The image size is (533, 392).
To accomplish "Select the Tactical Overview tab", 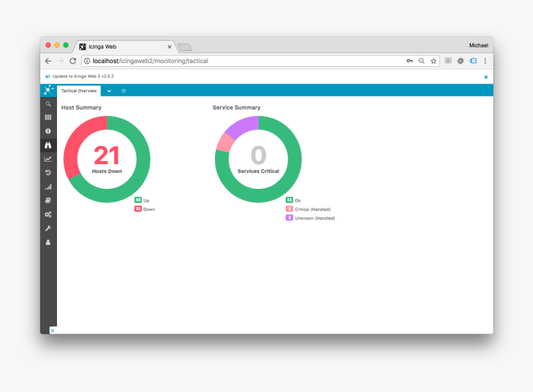I will (x=79, y=90).
